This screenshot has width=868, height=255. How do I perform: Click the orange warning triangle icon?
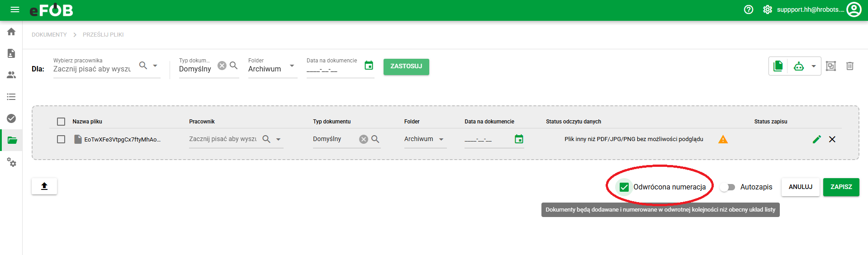click(x=723, y=139)
